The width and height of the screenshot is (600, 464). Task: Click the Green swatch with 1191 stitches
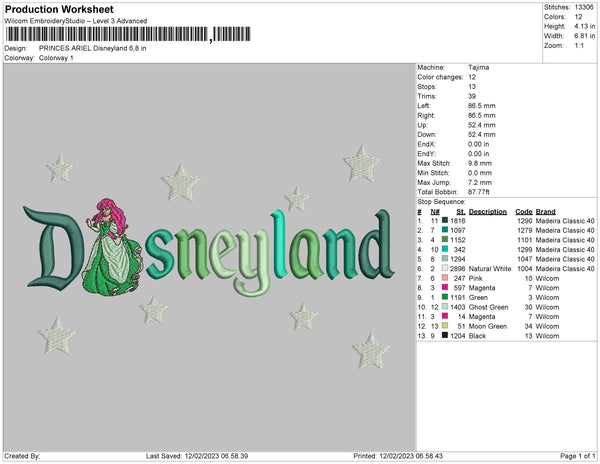(445, 297)
